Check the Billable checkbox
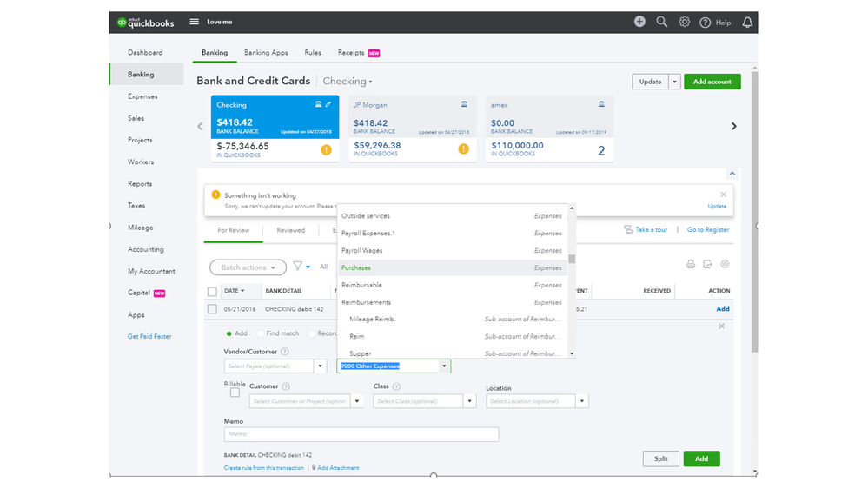The width and height of the screenshot is (868, 488). [235, 392]
